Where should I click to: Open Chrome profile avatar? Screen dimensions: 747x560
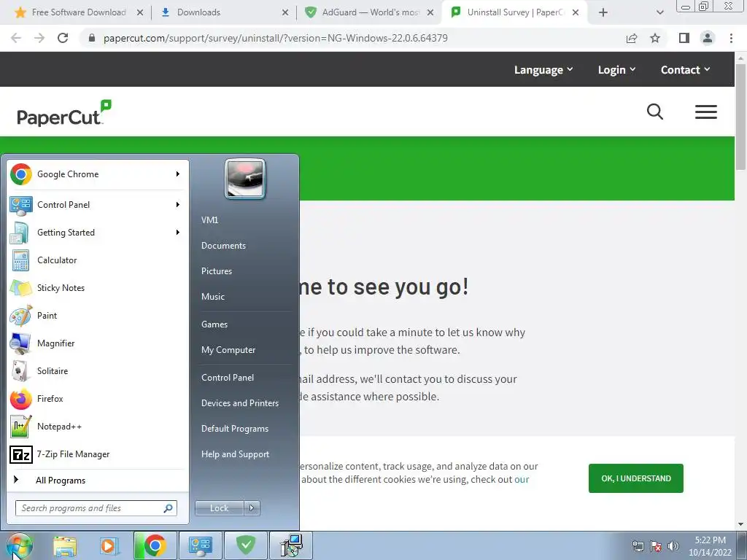pos(708,38)
